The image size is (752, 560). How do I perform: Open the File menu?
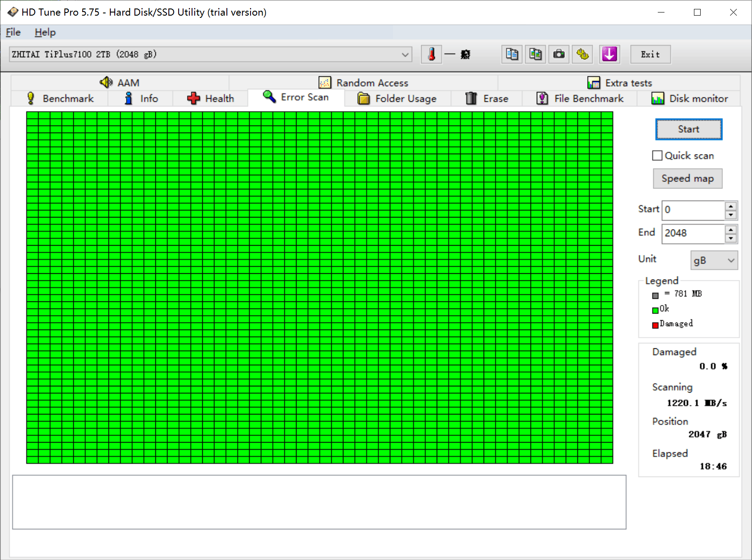(x=13, y=32)
